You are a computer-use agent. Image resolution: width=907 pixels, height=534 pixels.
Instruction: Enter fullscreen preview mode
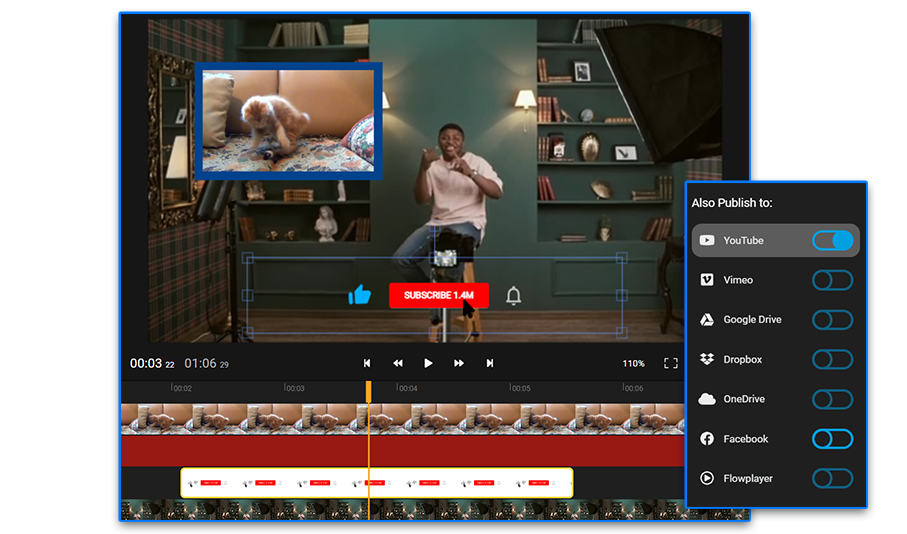pyautogui.click(x=670, y=363)
